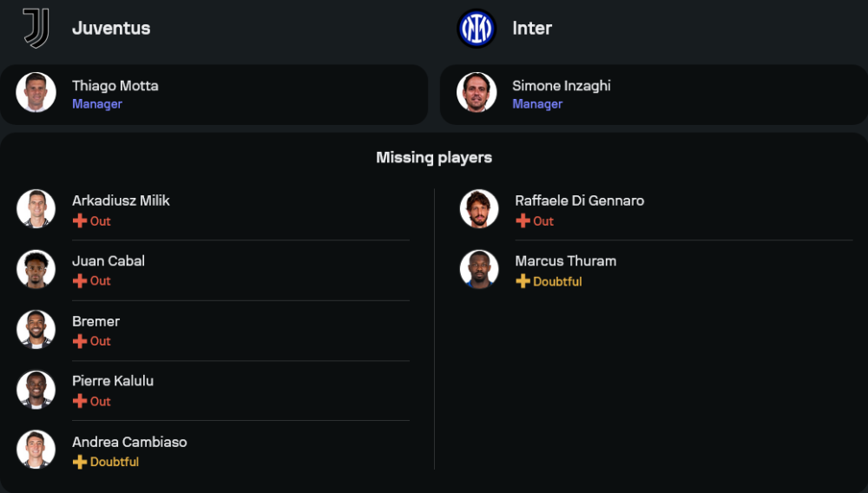Open the Juventus team name link

click(x=111, y=28)
